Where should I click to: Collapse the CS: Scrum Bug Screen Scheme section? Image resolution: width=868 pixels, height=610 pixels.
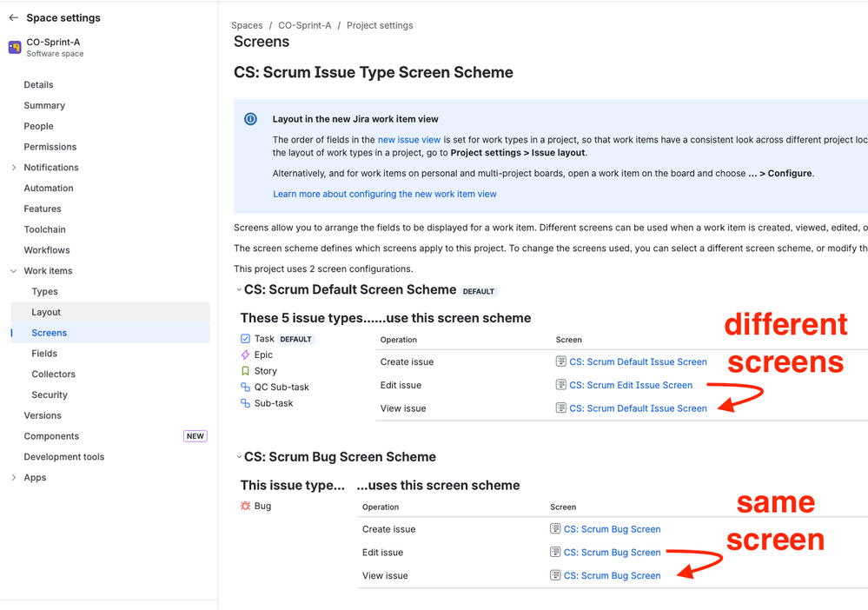[x=239, y=457]
